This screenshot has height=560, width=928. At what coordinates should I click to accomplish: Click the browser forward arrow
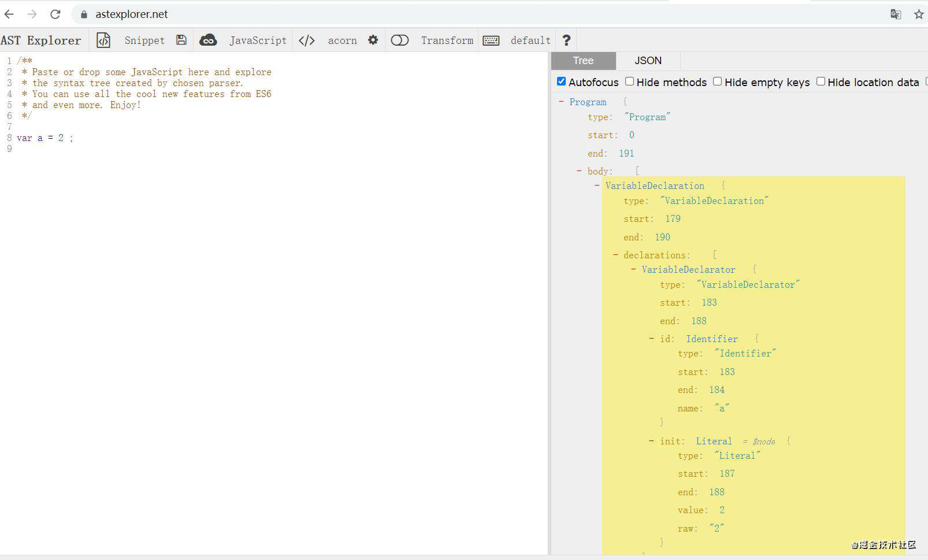[x=32, y=14]
